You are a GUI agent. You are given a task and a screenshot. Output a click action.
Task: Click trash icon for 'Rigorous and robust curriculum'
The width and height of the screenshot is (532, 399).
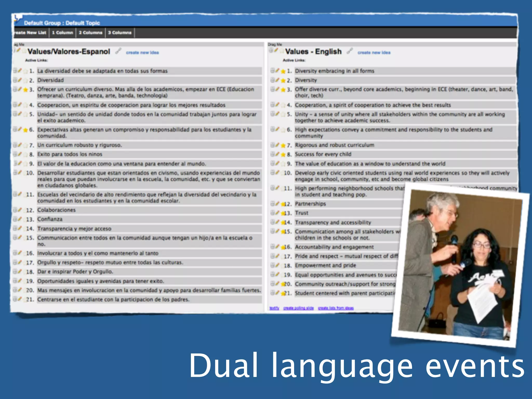(272, 145)
